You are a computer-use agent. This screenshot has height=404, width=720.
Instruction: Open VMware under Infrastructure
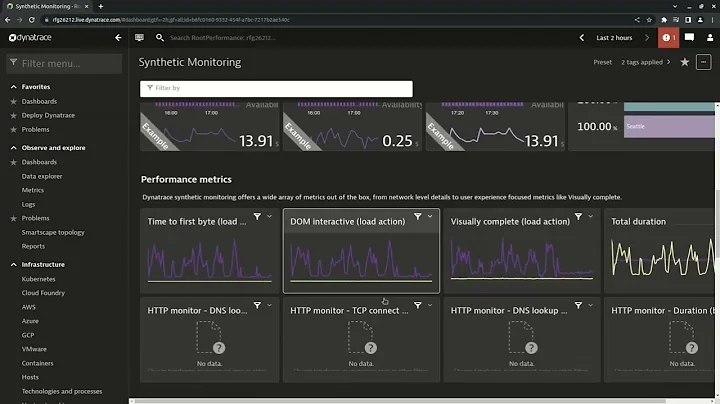point(34,349)
